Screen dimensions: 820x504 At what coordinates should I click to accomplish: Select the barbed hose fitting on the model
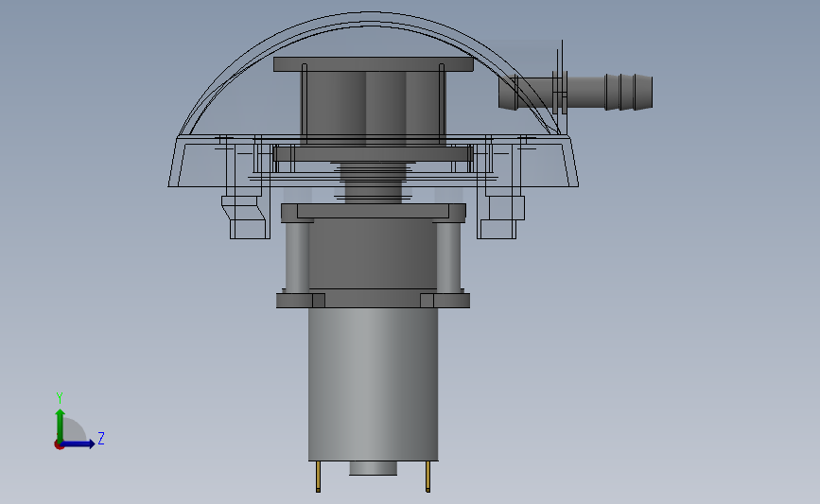(575, 93)
